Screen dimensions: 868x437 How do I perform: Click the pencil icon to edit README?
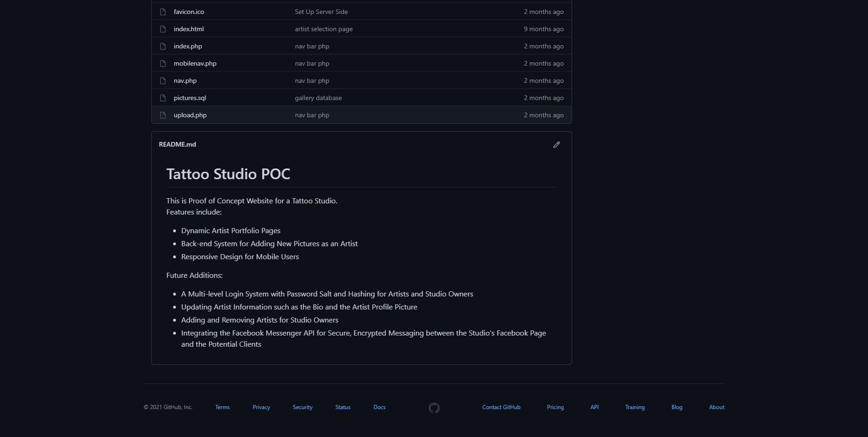click(556, 145)
